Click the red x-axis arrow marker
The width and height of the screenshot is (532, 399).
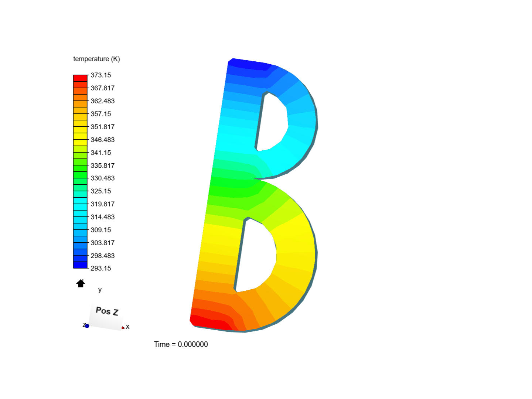tap(122, 327)
